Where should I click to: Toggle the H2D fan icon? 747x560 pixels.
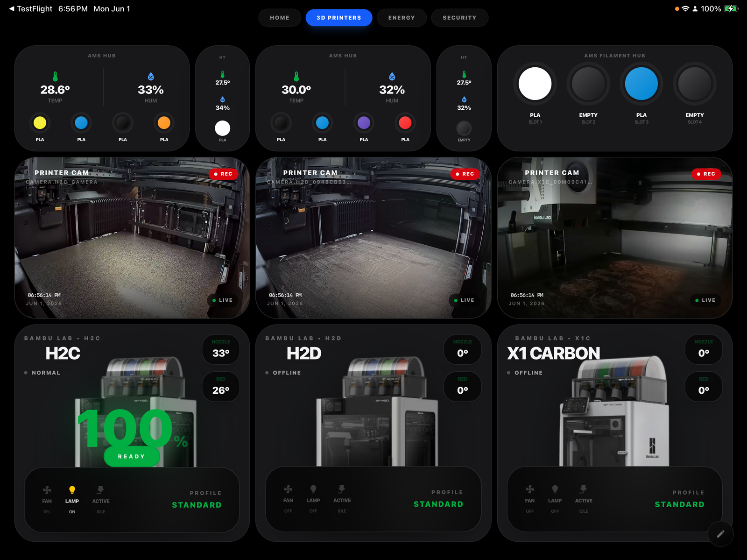288,489
